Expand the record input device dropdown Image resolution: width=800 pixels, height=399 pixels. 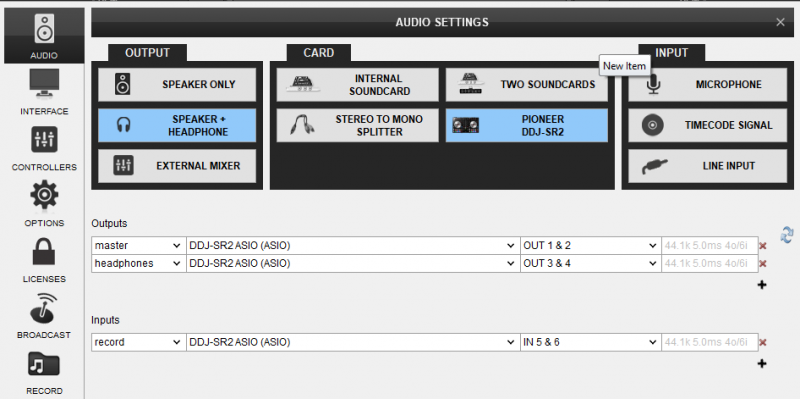tap(353, 342)
